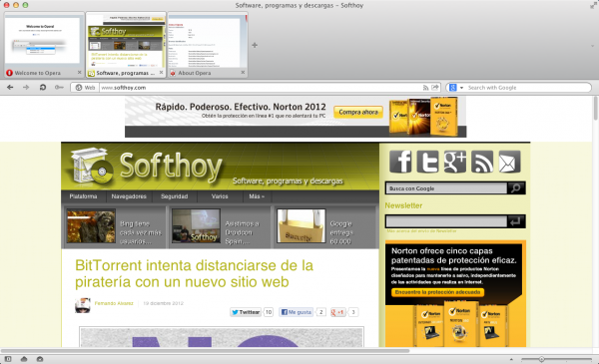Screen dimensions: 599x364
Task: Click the padlock thumbnail image
Action: click(301, 226)
